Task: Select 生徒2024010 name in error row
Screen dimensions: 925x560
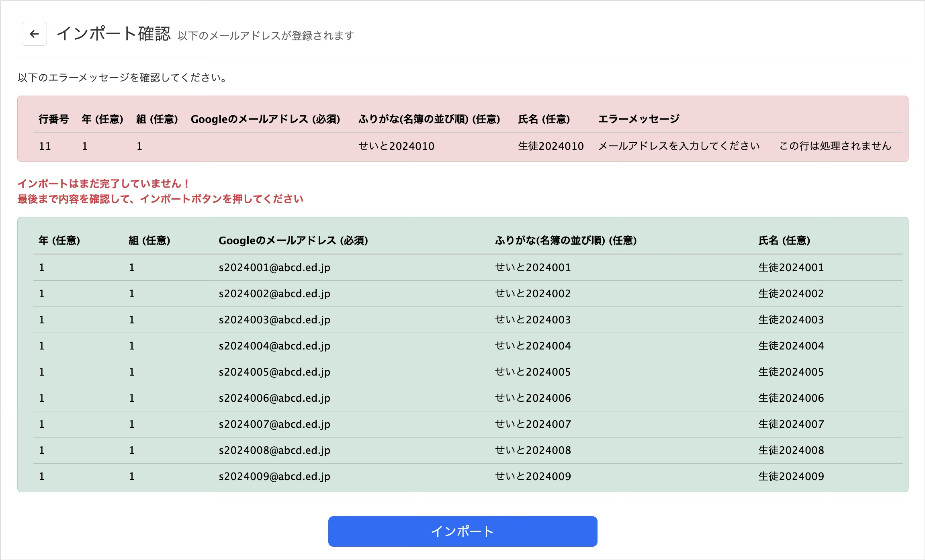Action: coord(550,146)
